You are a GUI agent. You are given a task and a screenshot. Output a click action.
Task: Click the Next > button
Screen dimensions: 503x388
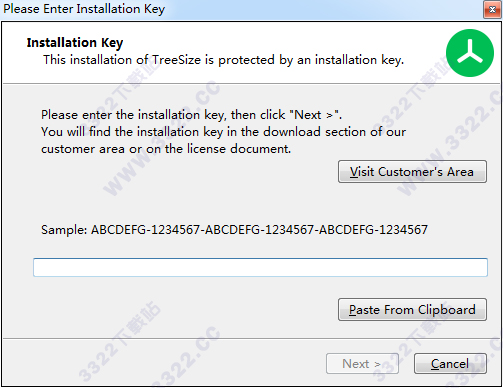362,363
